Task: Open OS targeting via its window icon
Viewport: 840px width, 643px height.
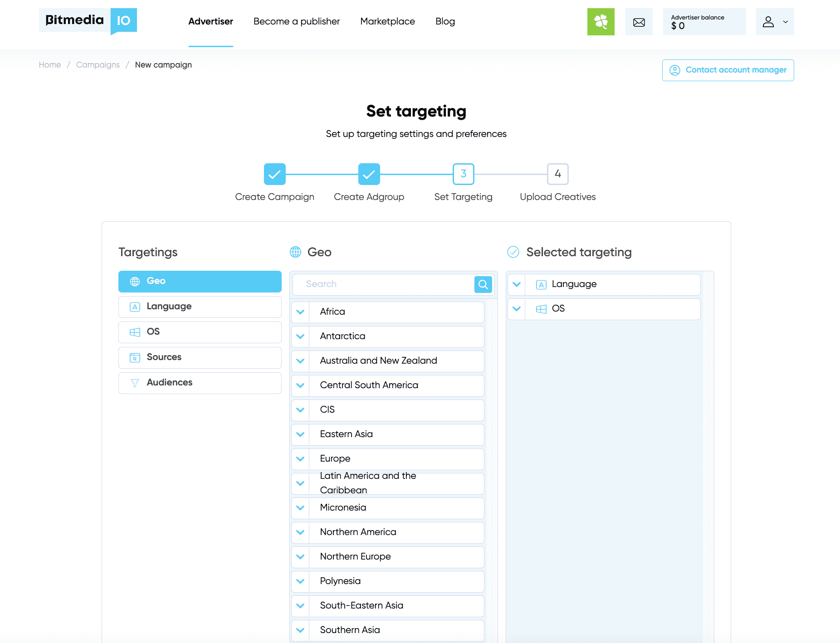Action: tap(134, 332)
